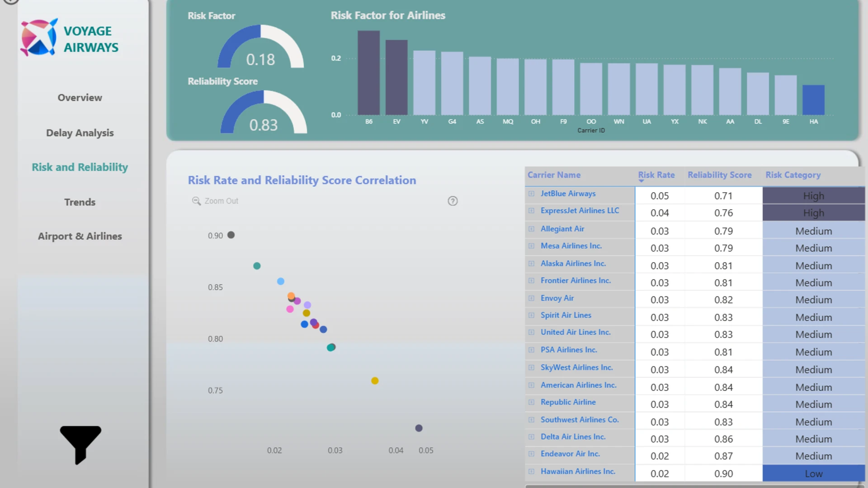Expand the Mesa Airlines Inc. row

[532, 246]
